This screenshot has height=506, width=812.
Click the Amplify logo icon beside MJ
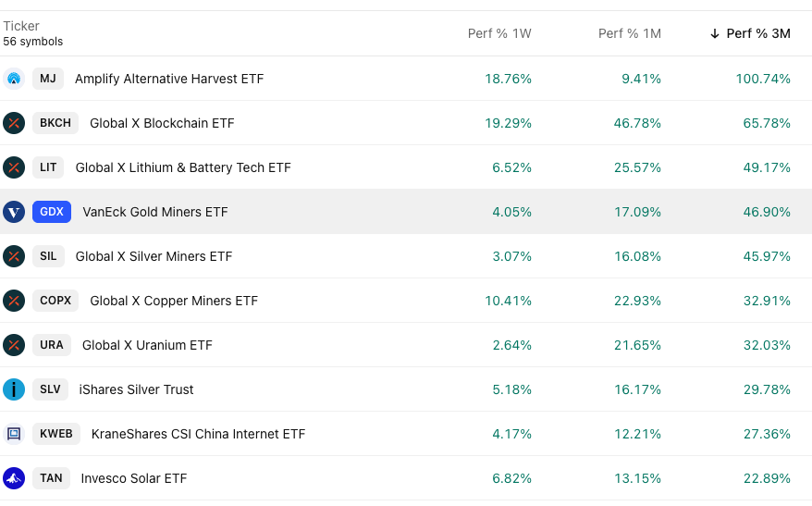pyautogui.click(x=13, y=79)
